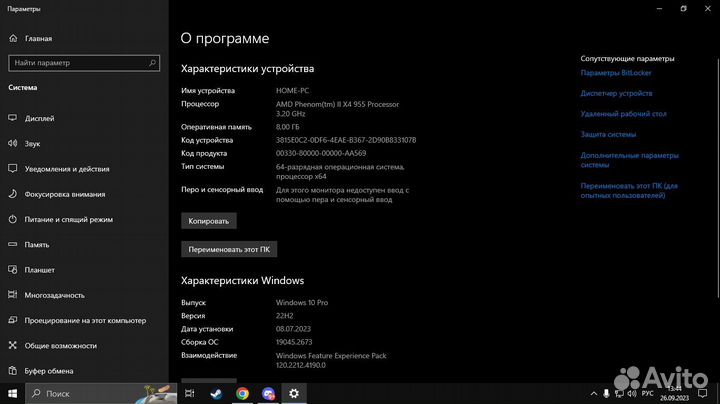This screenshot has width=720, height=404.
Task: Select Фокусировка внимания in sidebar
Action: point(66,194)
